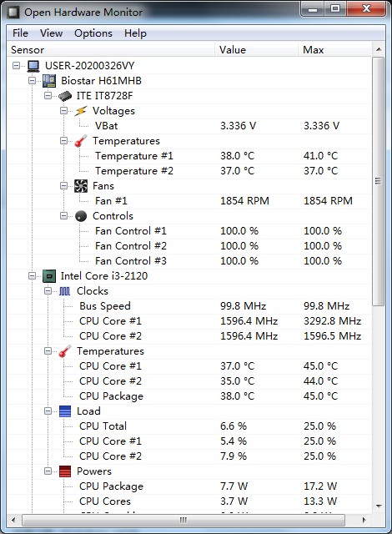Click the 3292.8 MHz max value
The width and height of the screenshot is (392, 534).
point(333,321)
